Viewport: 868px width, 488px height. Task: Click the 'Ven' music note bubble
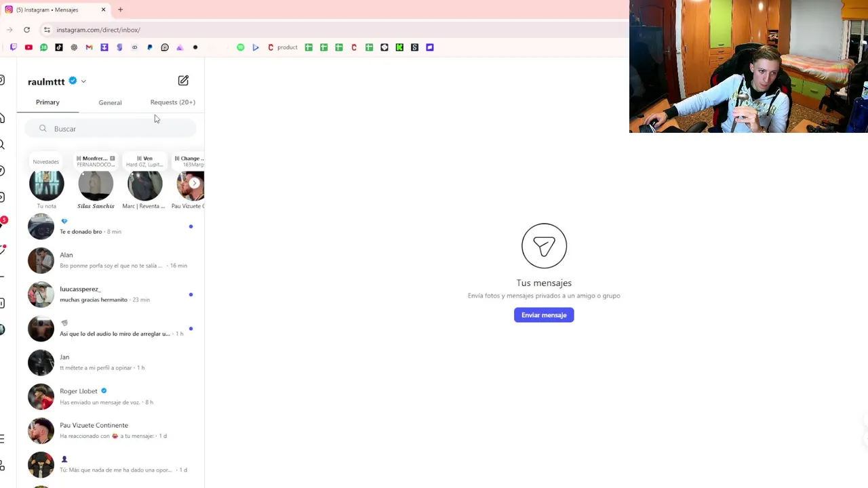(x=144, y=161)
